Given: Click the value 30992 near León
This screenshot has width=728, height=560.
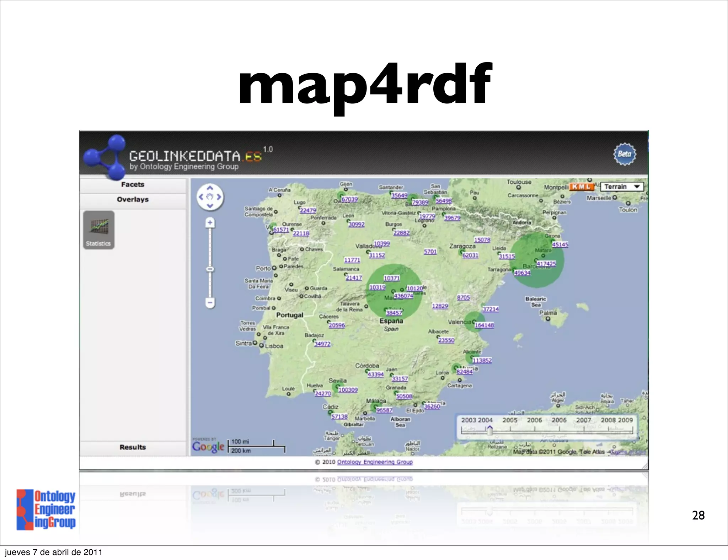Looking at the screenshot, I should point(357,224).
